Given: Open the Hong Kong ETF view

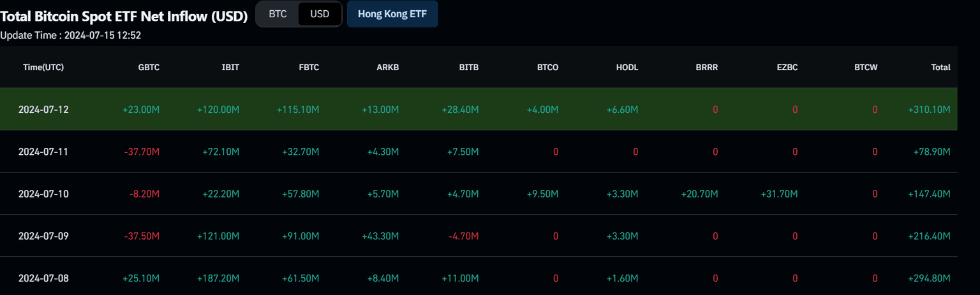Looking at the screenshot, I should [x=392, y=14].
